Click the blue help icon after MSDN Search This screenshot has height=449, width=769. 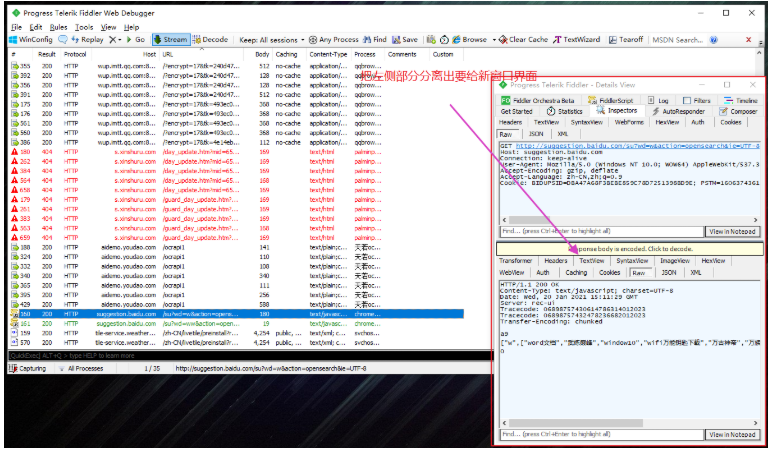pos(714,40)
